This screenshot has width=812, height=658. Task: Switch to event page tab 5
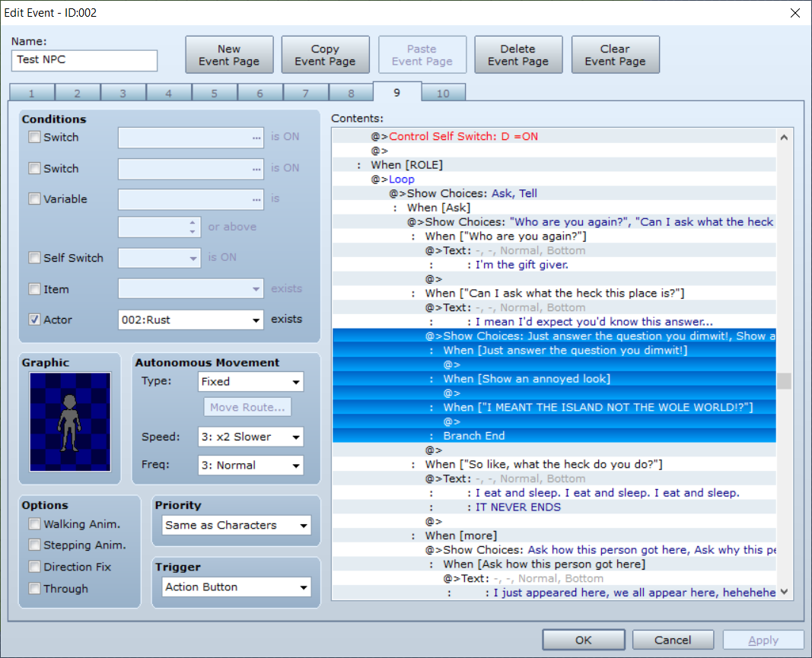pos(214,94)
